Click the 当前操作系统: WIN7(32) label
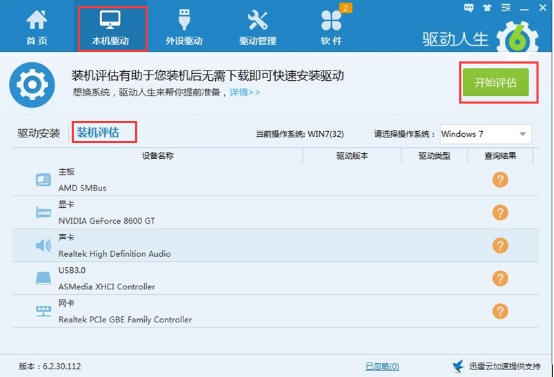 click(x=300, y=134)
